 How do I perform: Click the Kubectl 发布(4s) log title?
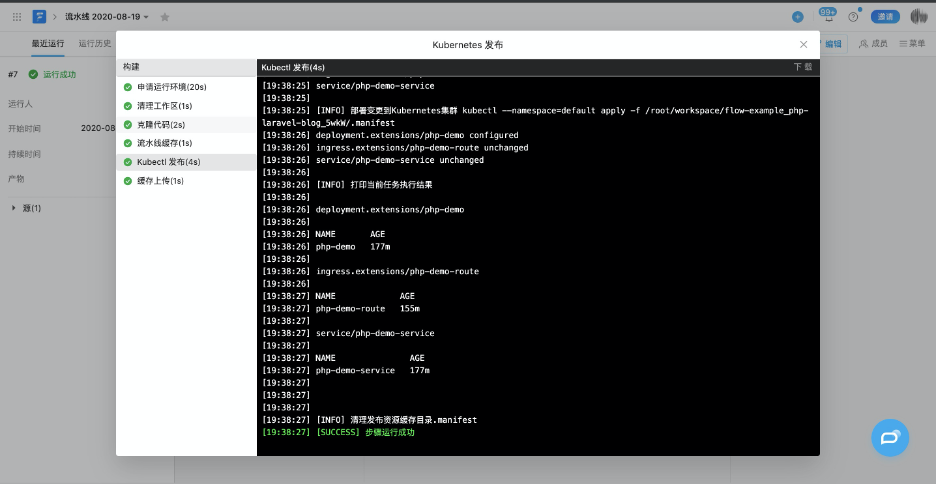point(293,67)
